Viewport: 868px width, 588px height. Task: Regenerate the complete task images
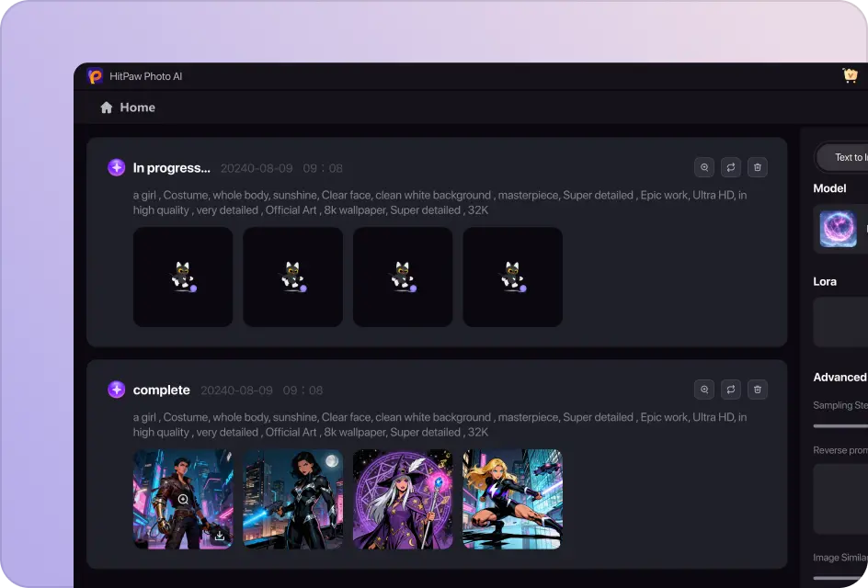[x=731, y=390]
